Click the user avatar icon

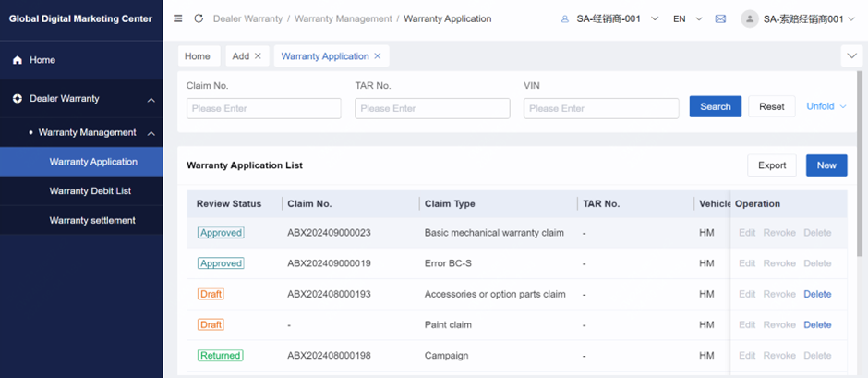point(750,18)
